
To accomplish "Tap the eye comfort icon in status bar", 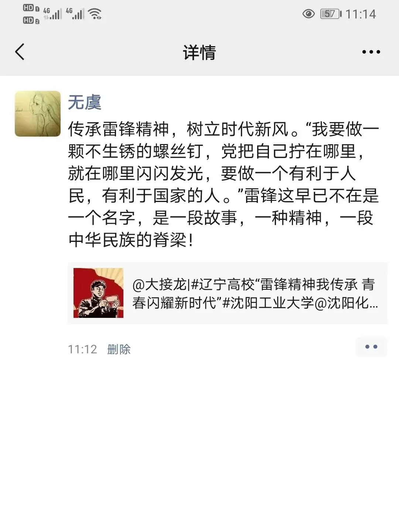I will [308, 14].
